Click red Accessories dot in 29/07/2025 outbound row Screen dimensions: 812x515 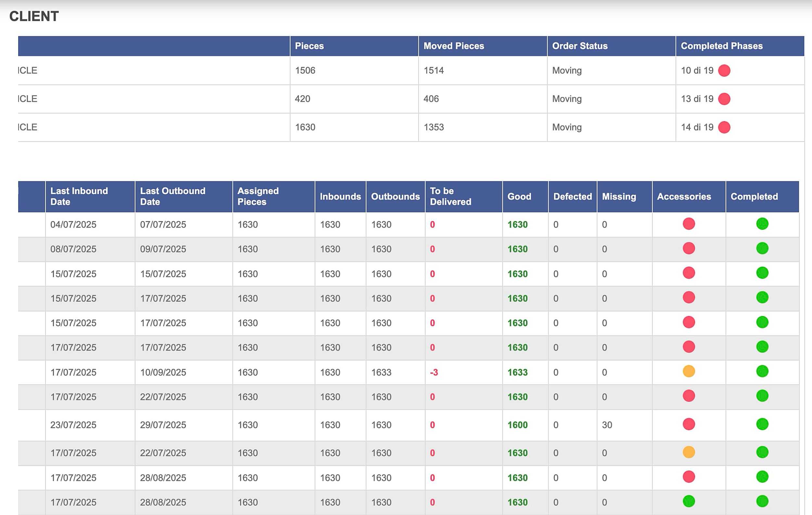[x=689, y=424]
